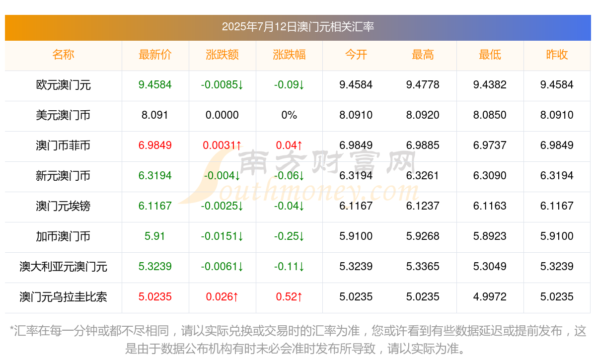Click 昨收 value 5.9100 for 加币澳门币
Image resolution: width=596 pixels, height=364 pixels.
(557, 236)
